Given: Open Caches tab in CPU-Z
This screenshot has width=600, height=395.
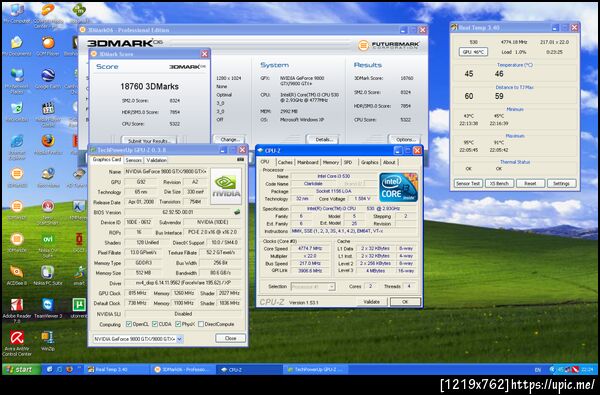Looking at the screenshot, I should 285,162.
